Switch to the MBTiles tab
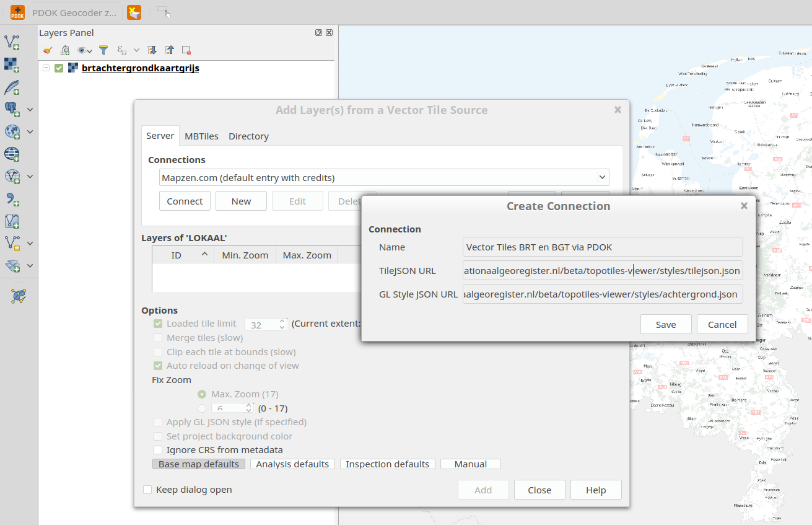 (x=201, y=136)
